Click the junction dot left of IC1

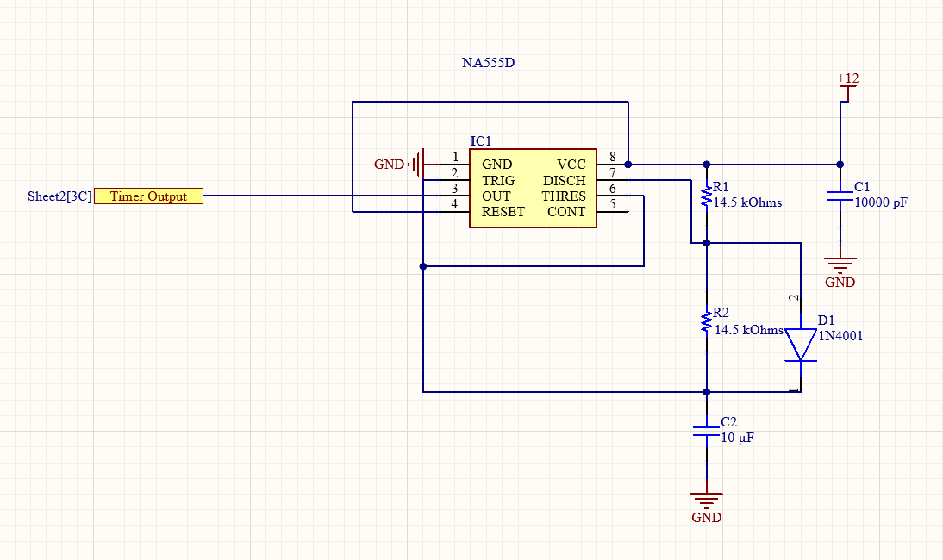[423, 266]
